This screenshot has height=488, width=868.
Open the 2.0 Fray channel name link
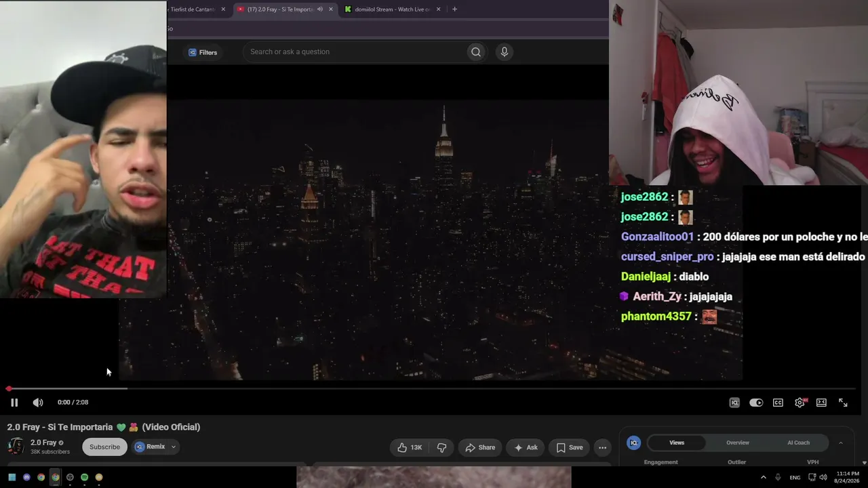[43, 443]
